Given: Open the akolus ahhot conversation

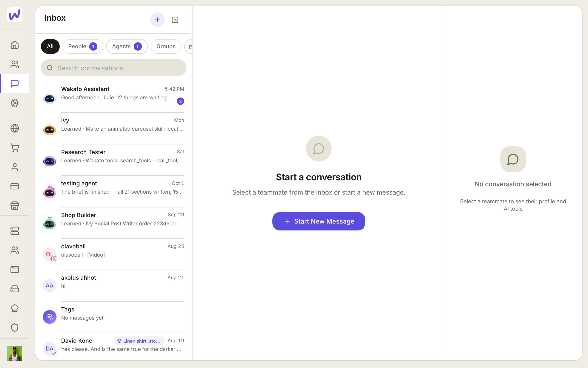Looking at the screenshot, I should pos(113,285).
